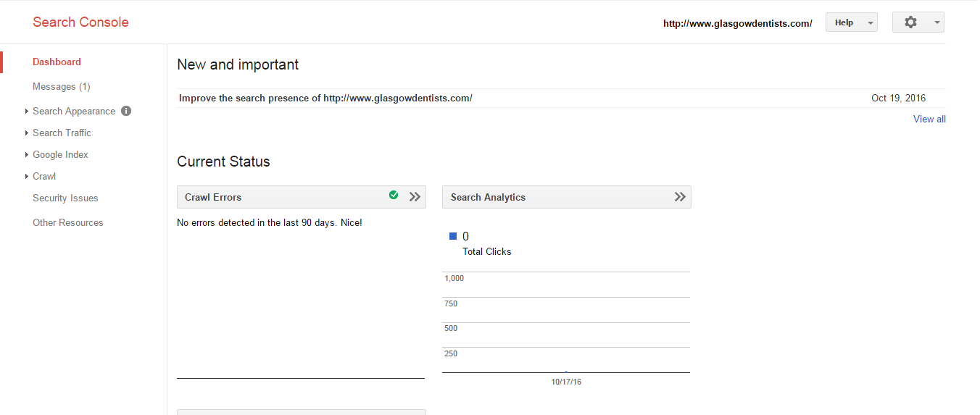
Task: Open the Help dropdown button
Action: 852,22
